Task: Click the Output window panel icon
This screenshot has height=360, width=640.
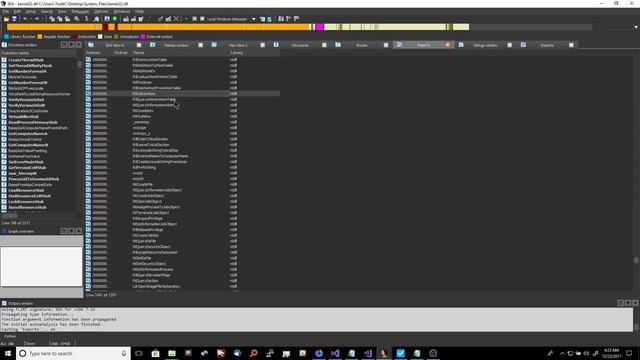Action: [x=4, y=303]
